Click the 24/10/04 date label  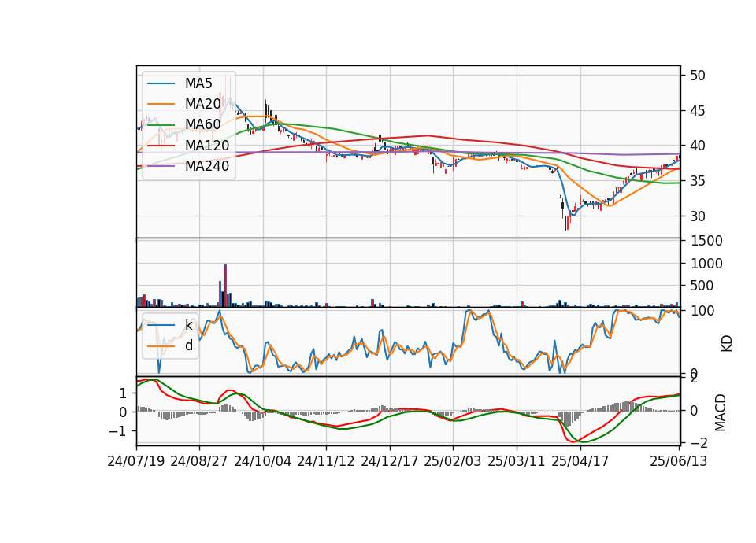point(263,461)
